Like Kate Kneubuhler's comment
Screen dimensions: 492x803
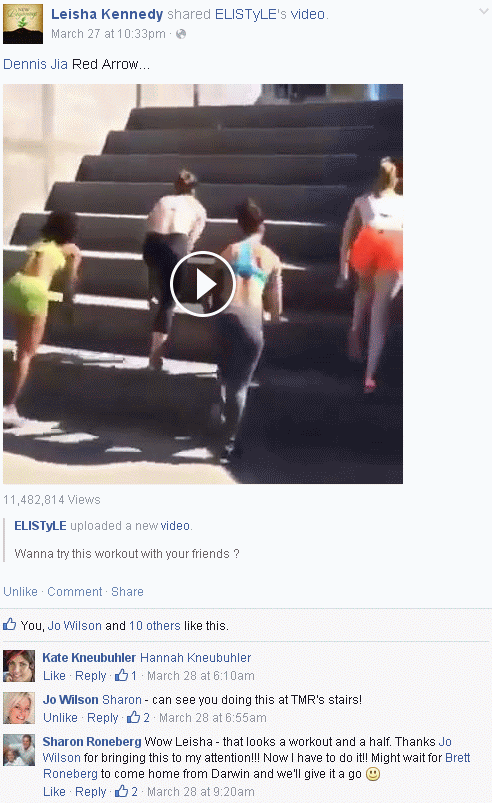point(54,675)
